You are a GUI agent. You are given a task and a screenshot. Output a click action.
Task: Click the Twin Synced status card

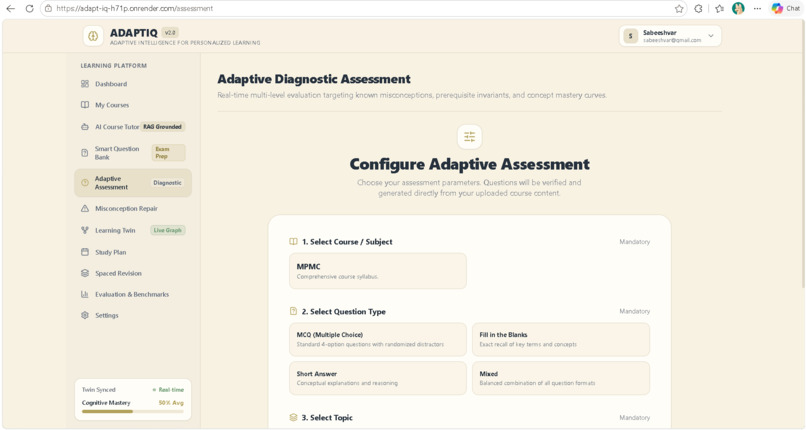pyautogui.click(x=133, y=400)
